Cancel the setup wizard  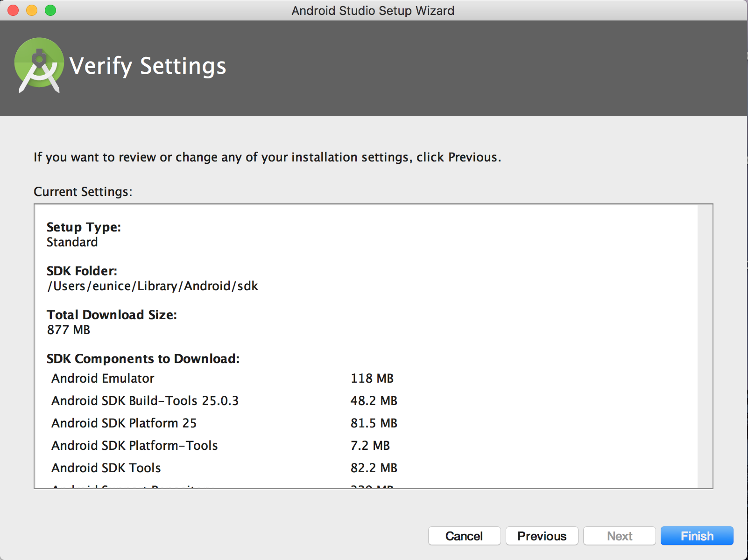tap(464, 536)
